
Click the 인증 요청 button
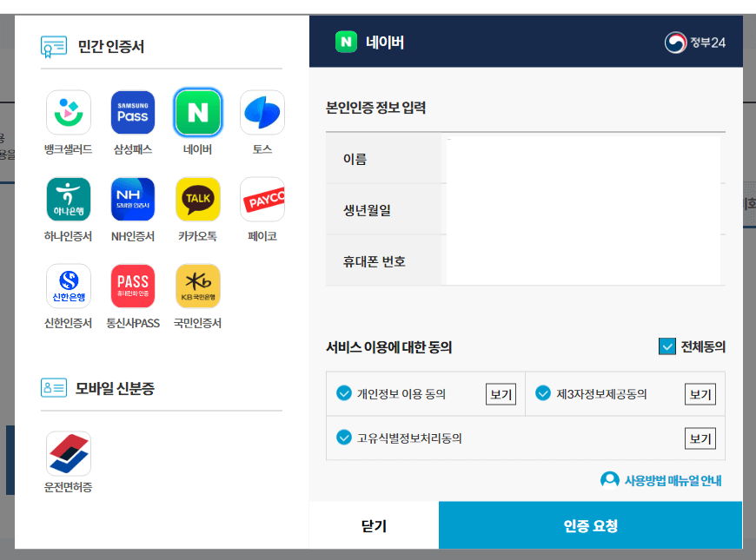tap(590, 524)
